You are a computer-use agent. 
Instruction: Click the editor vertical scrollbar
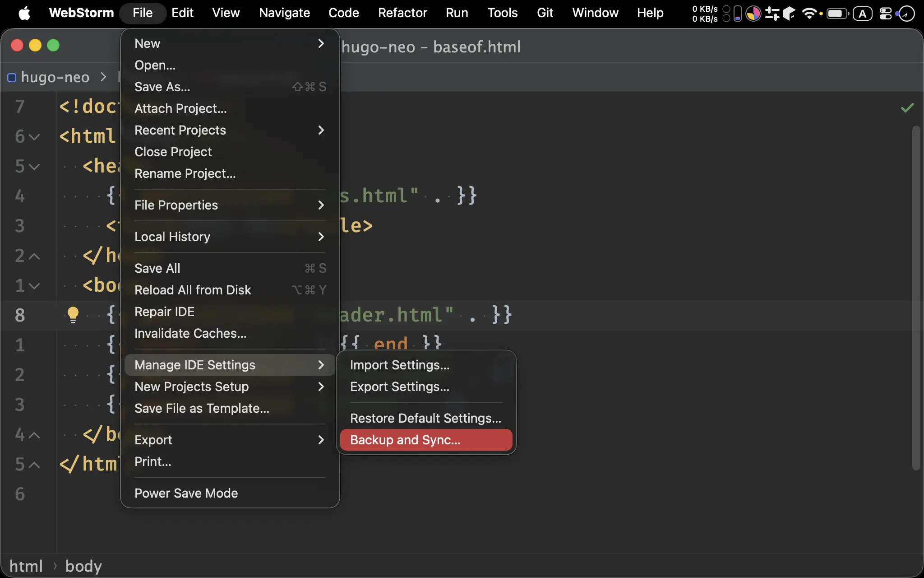[x=916, y=298]
